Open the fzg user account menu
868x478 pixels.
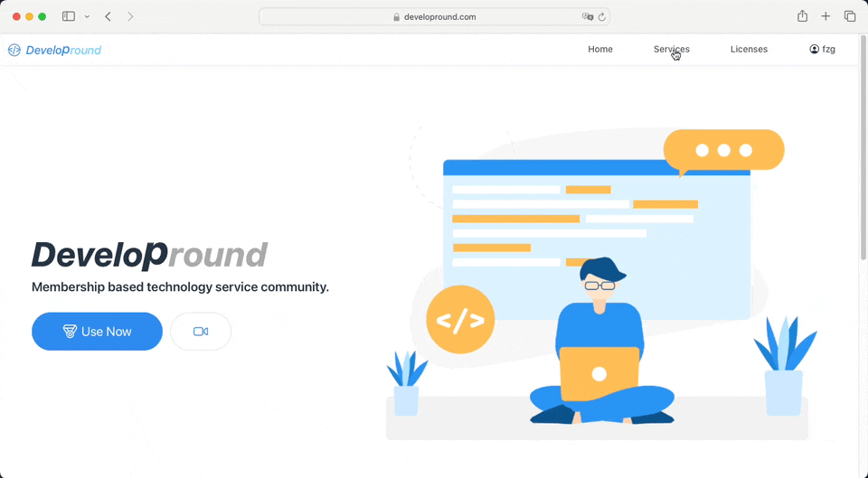822,50
